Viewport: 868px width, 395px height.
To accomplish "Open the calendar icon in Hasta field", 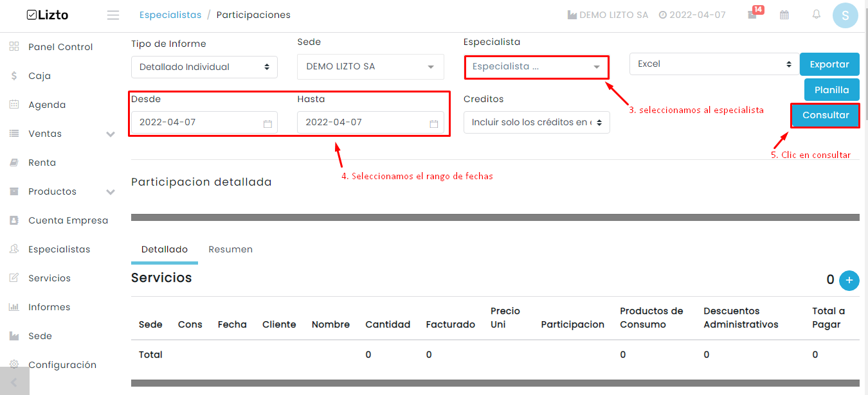I will (434, 123).
